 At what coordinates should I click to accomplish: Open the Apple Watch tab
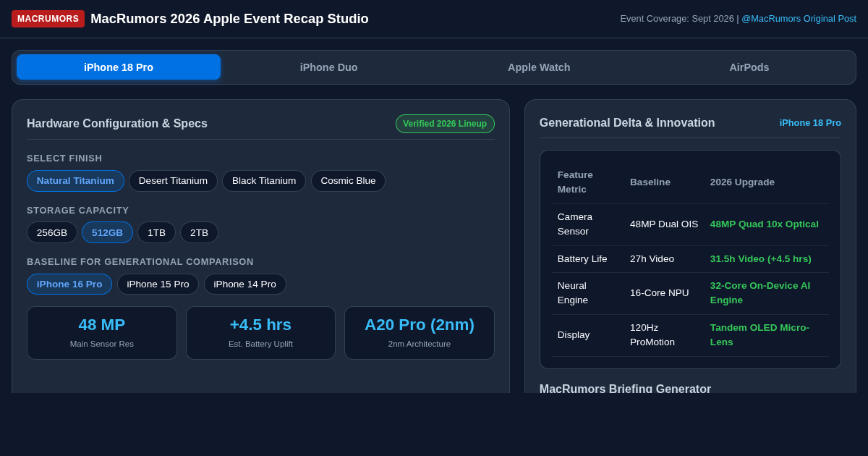(x=539, y=67)
